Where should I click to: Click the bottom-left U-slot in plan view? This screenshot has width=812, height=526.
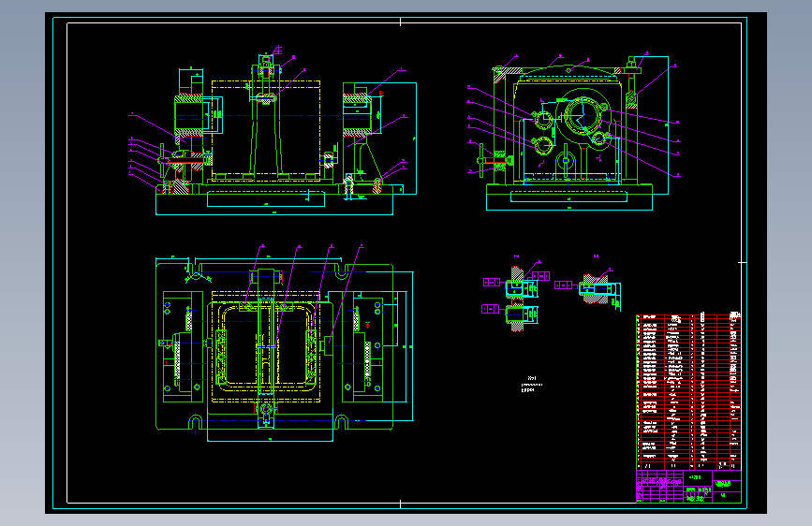tap(195, 420)
